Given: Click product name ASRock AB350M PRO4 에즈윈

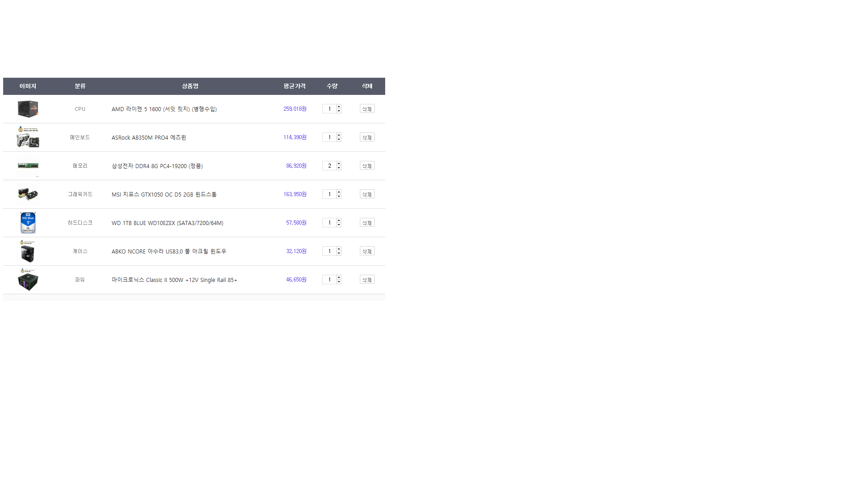Looking at the screenshot, I should point(149,137).
